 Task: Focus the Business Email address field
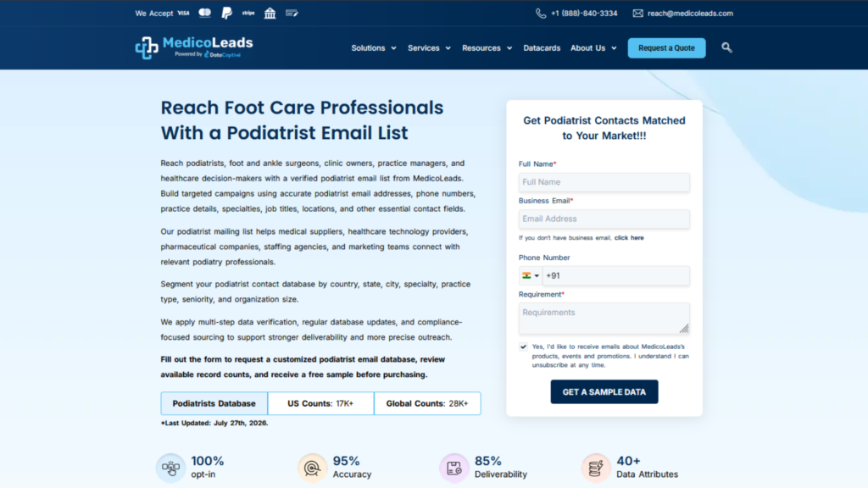604,219
